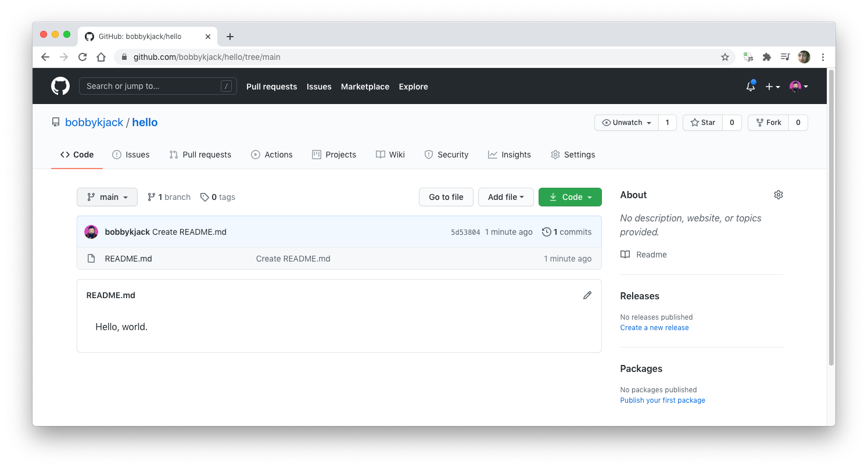Follow the Create a new release link
The width and height of the screenshot is (868, 469).
(654, 327)
